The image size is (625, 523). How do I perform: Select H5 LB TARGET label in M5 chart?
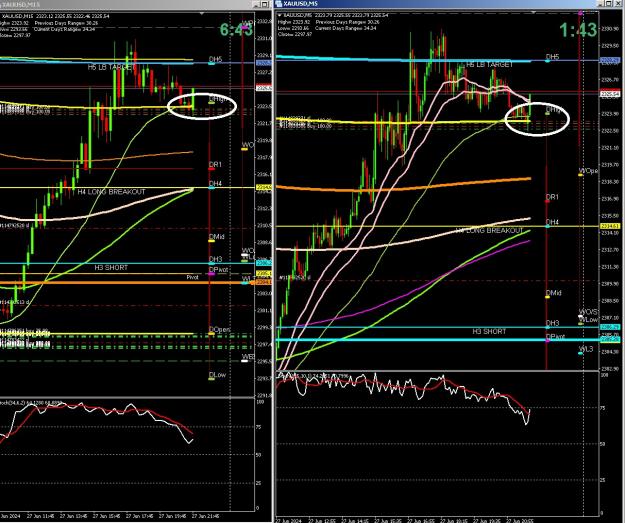click(489, 64)
